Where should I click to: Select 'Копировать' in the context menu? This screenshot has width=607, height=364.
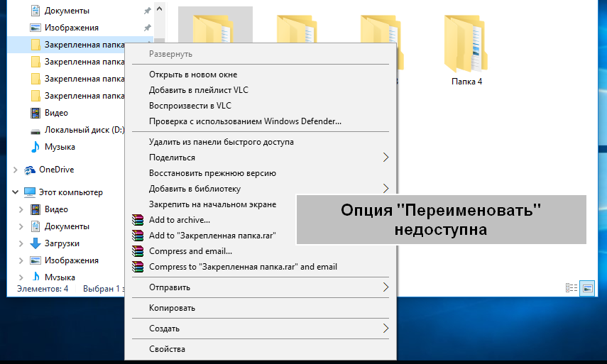(x=172, y=308)
